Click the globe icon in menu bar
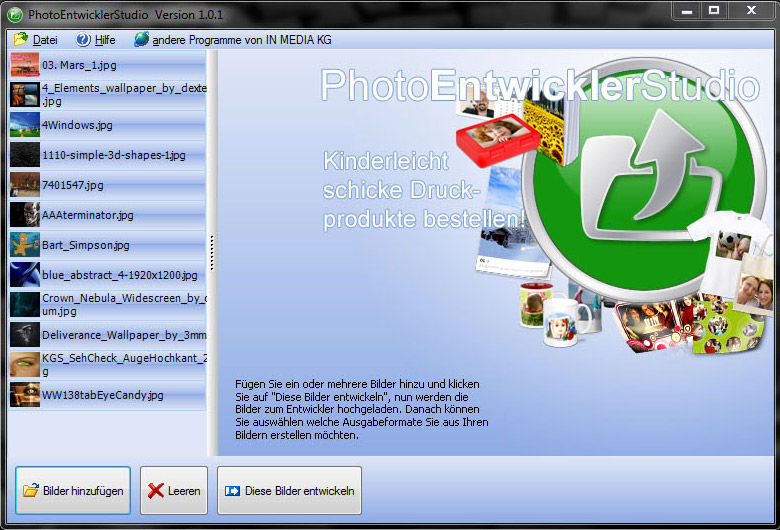This screenshot has width=780, height=530. [x=141, y=39]
